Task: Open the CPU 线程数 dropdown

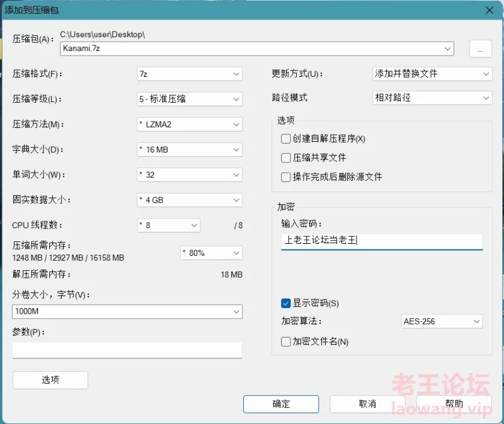Action: coord(169,226)
